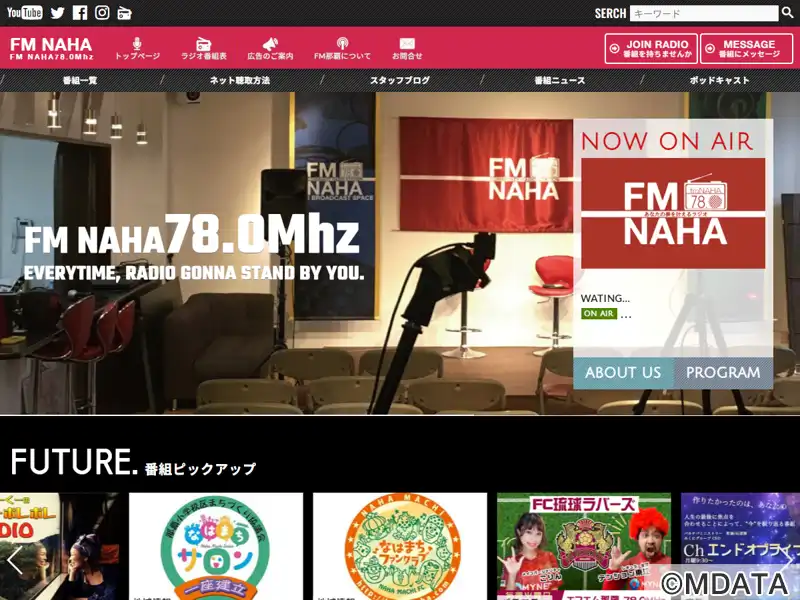Click the green ON AIR badge

pos(599,313)
